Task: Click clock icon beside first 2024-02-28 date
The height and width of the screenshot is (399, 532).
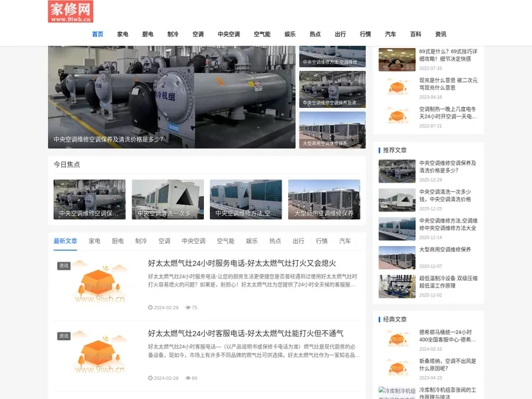Action: [x=150, y=307]
